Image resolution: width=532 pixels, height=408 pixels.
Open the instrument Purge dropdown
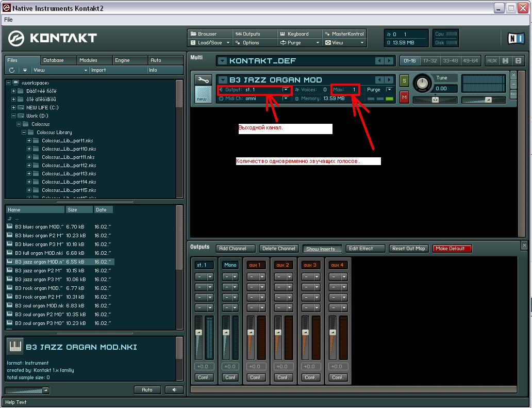tap(389, 90)
